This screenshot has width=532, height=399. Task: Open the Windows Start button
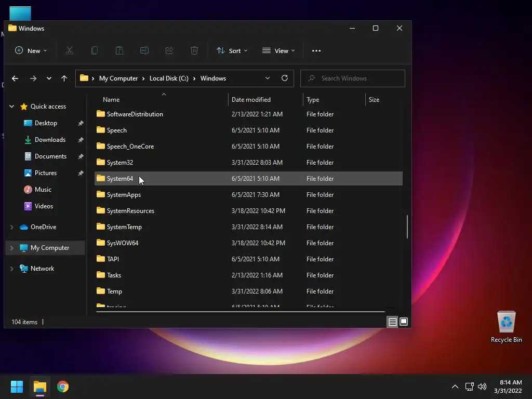pos(17,387)
